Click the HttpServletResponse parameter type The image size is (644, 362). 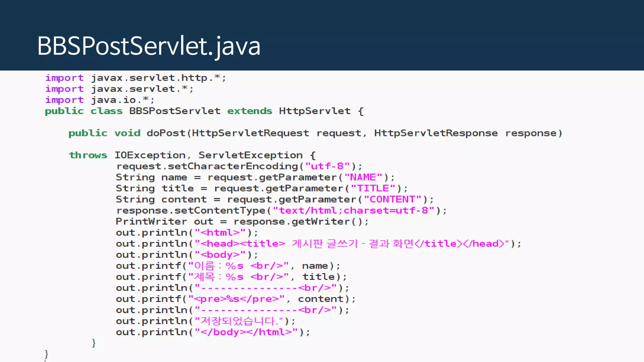click(436, 133)
